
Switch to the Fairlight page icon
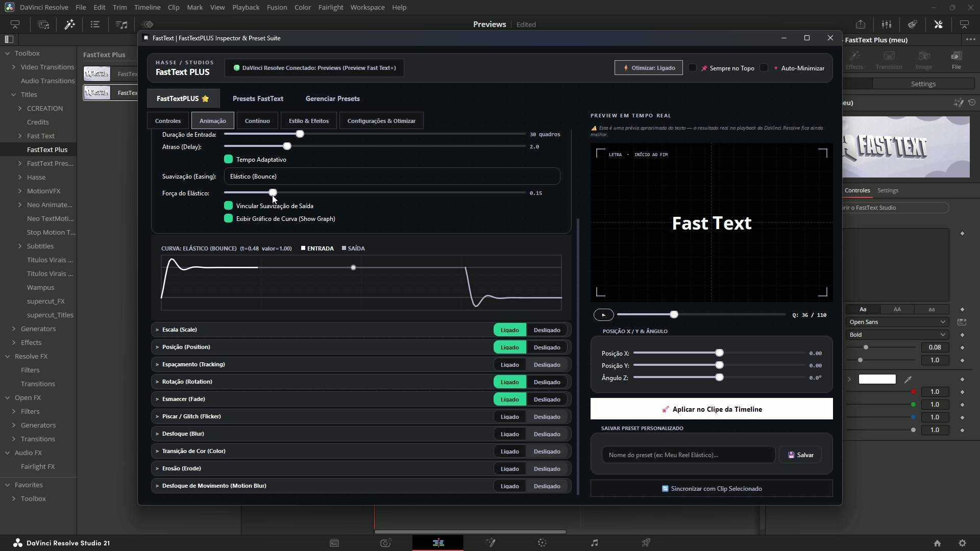(x=594, y=543)
